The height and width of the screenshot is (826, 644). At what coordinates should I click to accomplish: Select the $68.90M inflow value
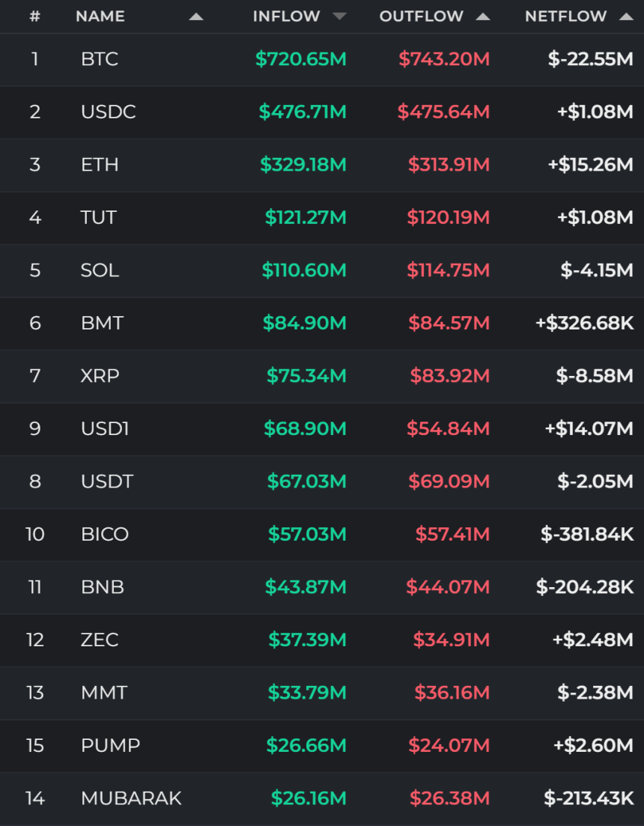pos(305,428)
